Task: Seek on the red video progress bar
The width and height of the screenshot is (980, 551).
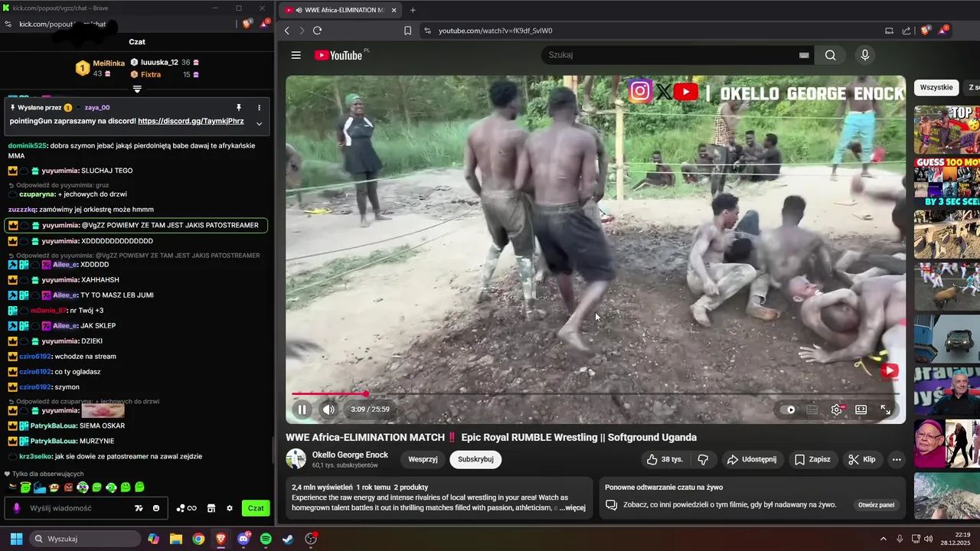Action: click(x=596, y=393)
